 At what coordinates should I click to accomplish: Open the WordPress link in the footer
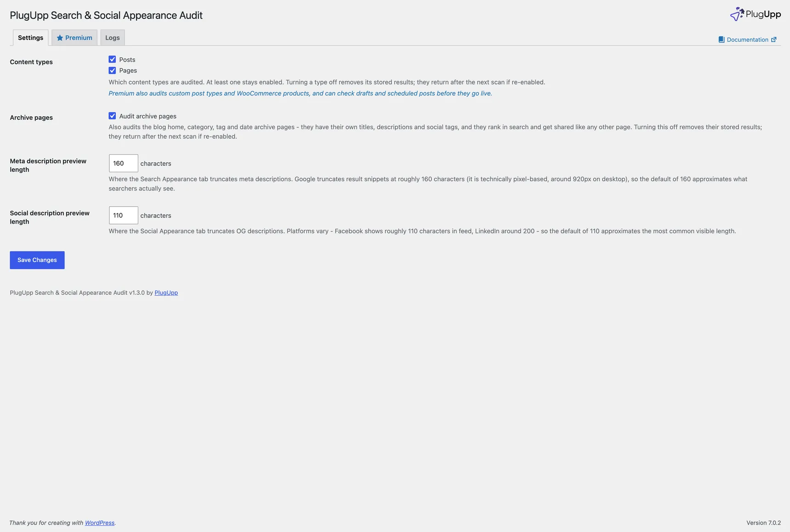(x=100, y=522)
